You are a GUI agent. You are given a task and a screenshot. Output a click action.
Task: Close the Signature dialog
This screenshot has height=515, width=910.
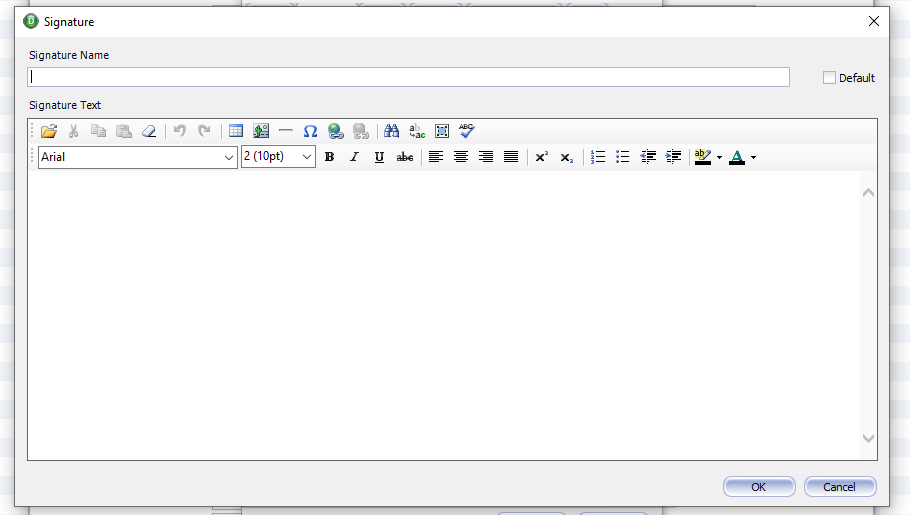873,21
